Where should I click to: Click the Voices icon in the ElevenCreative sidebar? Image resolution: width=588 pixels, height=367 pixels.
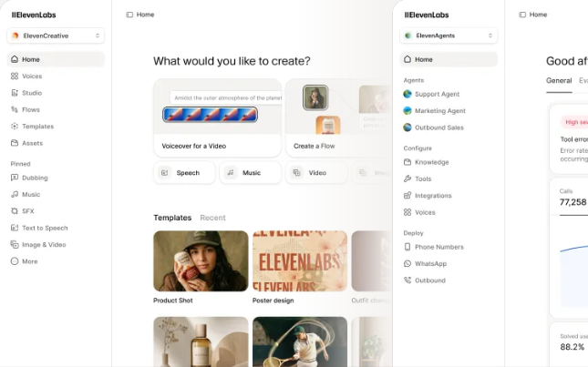point(15,76)
